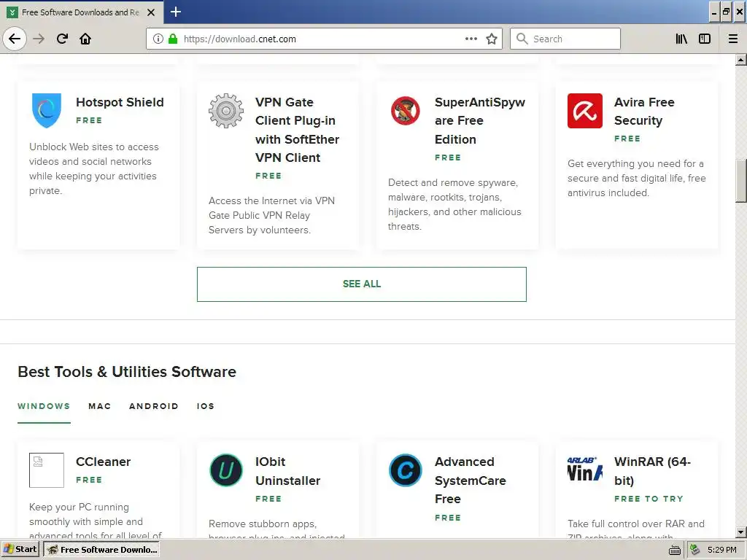
Task: Toggle the sidebar view icon
Action: pos(705,39)
